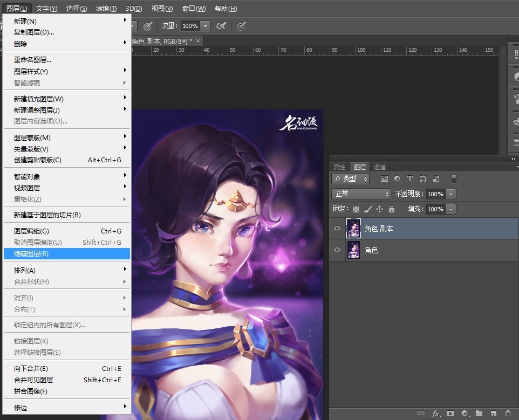
Task: Click the lock all padlock icon
Action: click(392, 209)
